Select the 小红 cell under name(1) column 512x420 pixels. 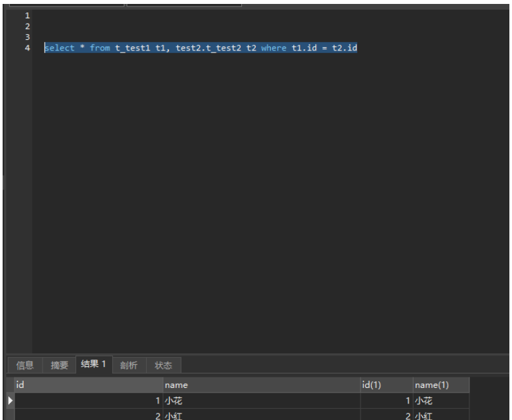[x=441, y=415]
